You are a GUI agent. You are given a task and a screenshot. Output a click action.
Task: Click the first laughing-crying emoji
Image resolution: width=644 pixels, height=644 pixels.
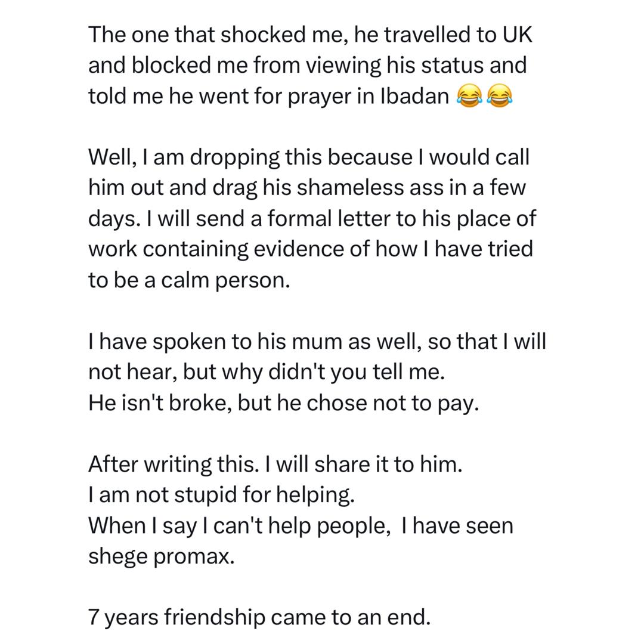[x=469, y=96]
